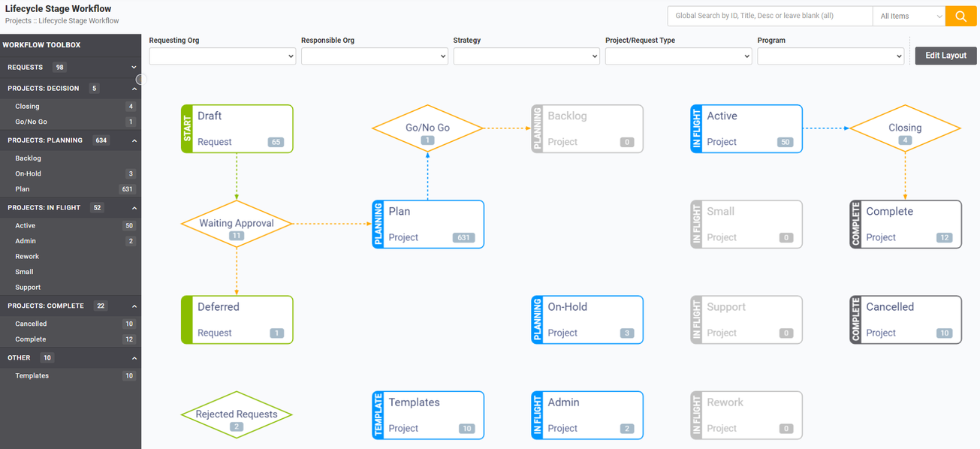This screenshot has width=980, height=449.
Task: Open the Draft Request start node
Action: point(237,128)
